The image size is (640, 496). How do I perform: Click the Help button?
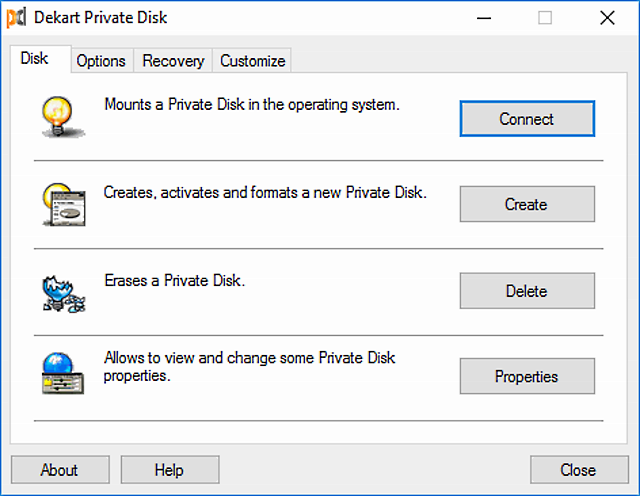[x=170, y=469]
